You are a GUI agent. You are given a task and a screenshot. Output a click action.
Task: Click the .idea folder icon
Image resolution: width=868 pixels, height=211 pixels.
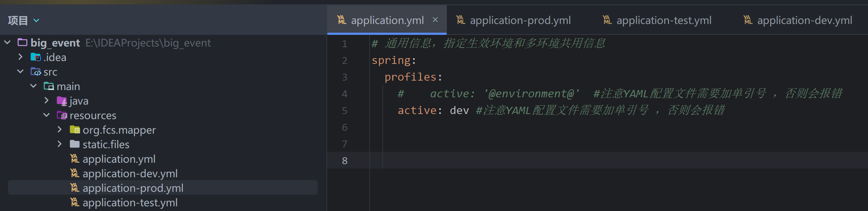point(36,57)
